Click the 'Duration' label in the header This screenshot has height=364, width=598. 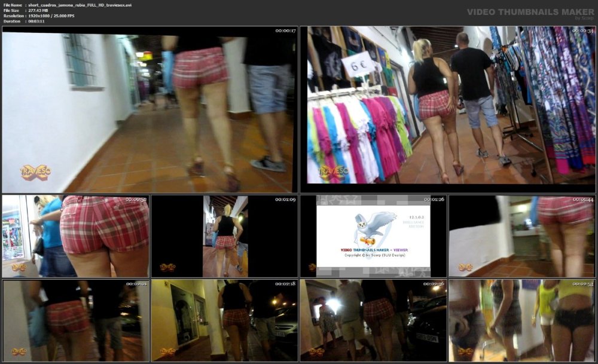pyautogui.click(x=11, y=22)
